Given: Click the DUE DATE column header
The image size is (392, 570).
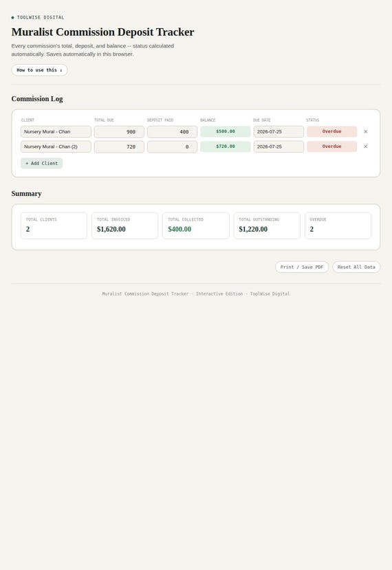Looking at the screenshot, I should (x=262, y=120).
